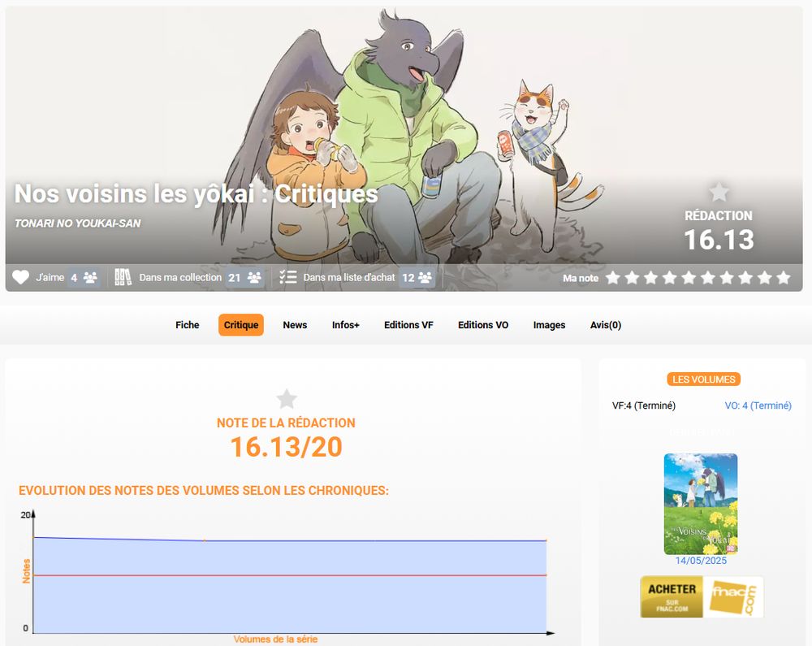
Task: Click the VF:4 (Terminé) text
Action: tap(644, 405)
